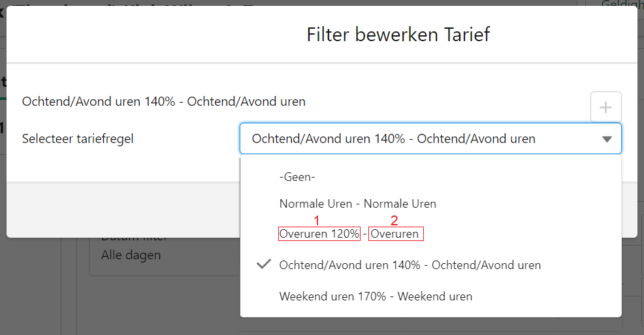This screenshot has height=335, width=644.
Task: Click the partially hidden Datum filter heading
Action: tap(134, 239)
